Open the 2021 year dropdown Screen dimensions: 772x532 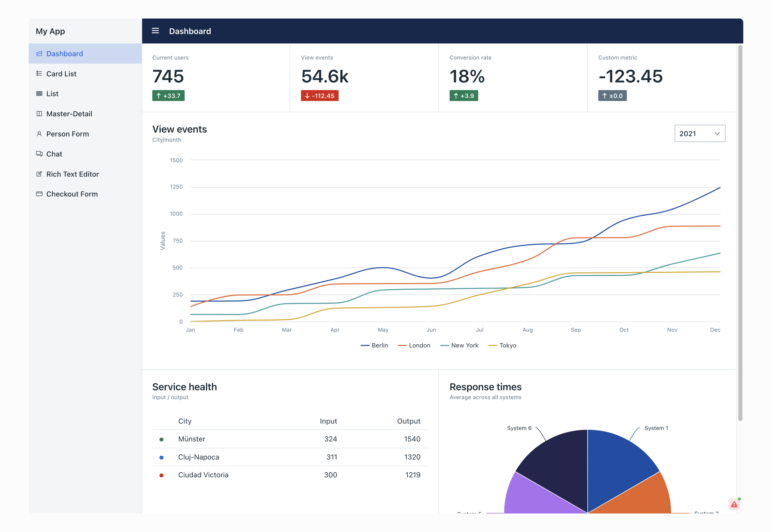pos(700,133)
